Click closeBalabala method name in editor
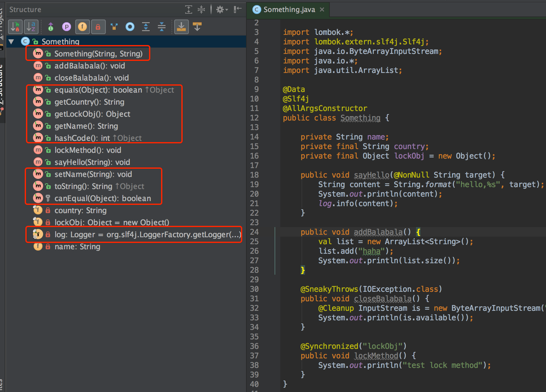The width and height of the screenshot is (546, 392). 382,299
